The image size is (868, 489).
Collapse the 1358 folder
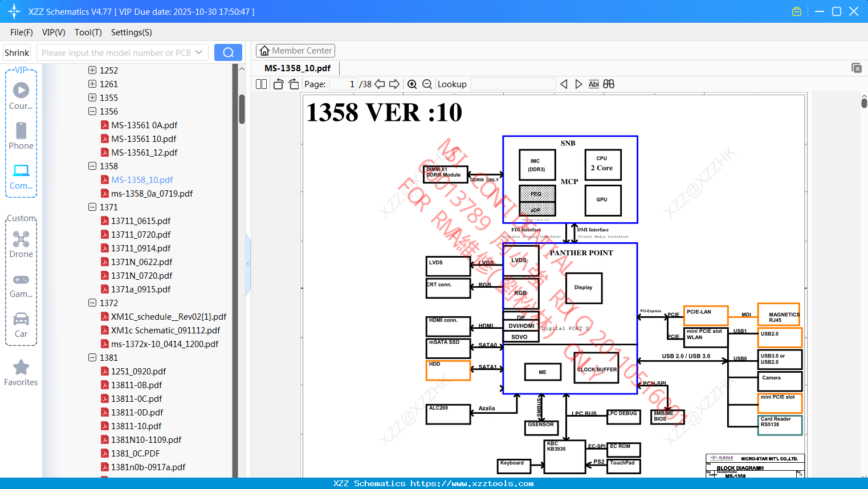pyautogui.click(x=92, y=166)
